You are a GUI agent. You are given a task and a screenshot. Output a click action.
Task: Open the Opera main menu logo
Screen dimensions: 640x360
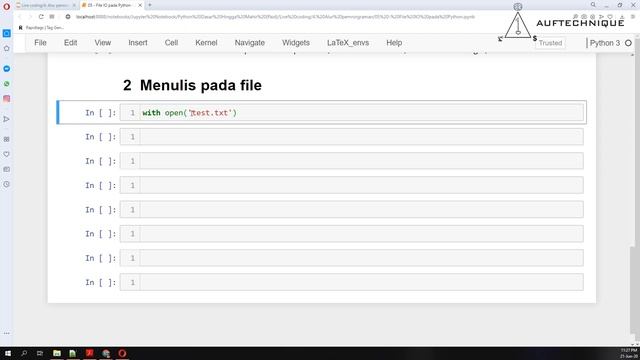(x=6, y=6)
